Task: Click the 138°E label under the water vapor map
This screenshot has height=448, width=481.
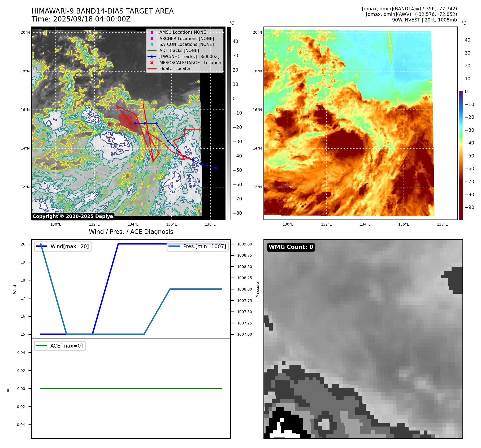Action: click(x=442, y=224)
